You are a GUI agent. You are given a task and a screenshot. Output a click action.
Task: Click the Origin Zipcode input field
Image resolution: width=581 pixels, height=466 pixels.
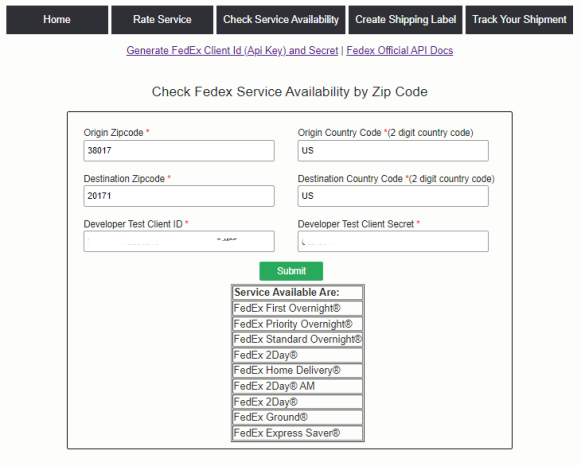click(x=179, y=151)
